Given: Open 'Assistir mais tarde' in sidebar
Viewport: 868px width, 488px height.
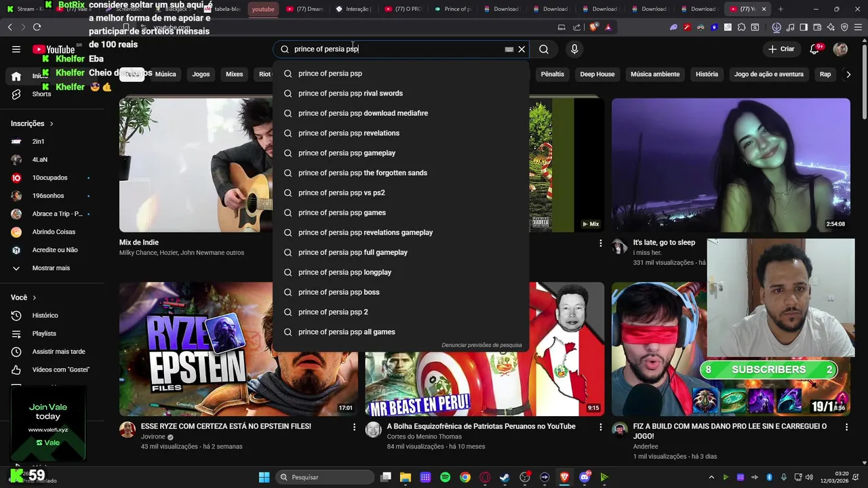Looking at the screenshot, I should coord(51,352).
